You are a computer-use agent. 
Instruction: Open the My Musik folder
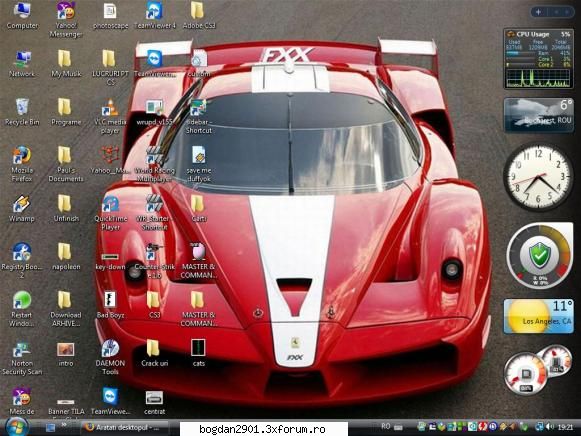click(x=66, y=64)
